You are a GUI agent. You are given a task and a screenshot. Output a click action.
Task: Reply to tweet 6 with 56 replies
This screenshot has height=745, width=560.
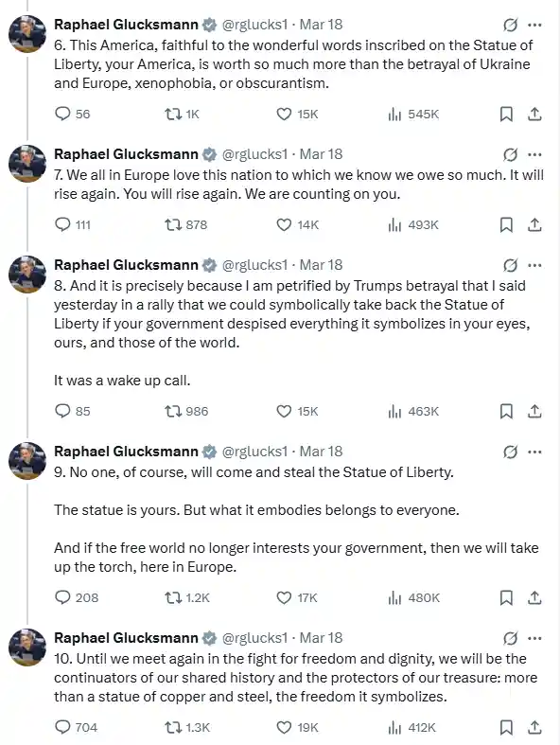(x=73, y=114)
